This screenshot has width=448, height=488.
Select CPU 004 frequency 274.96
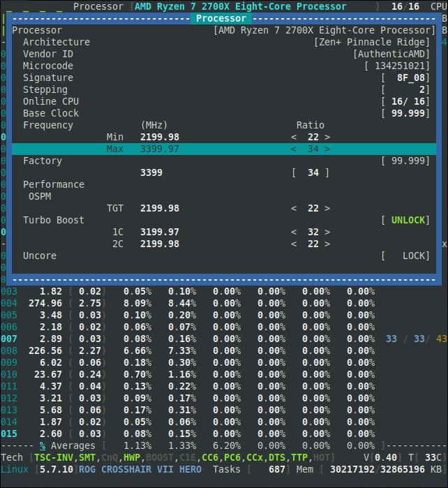pos(45,304)
